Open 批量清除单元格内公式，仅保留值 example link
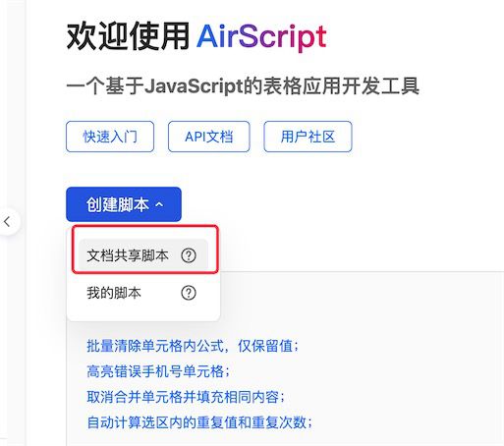Screen dimensions: 504x446 193,346
